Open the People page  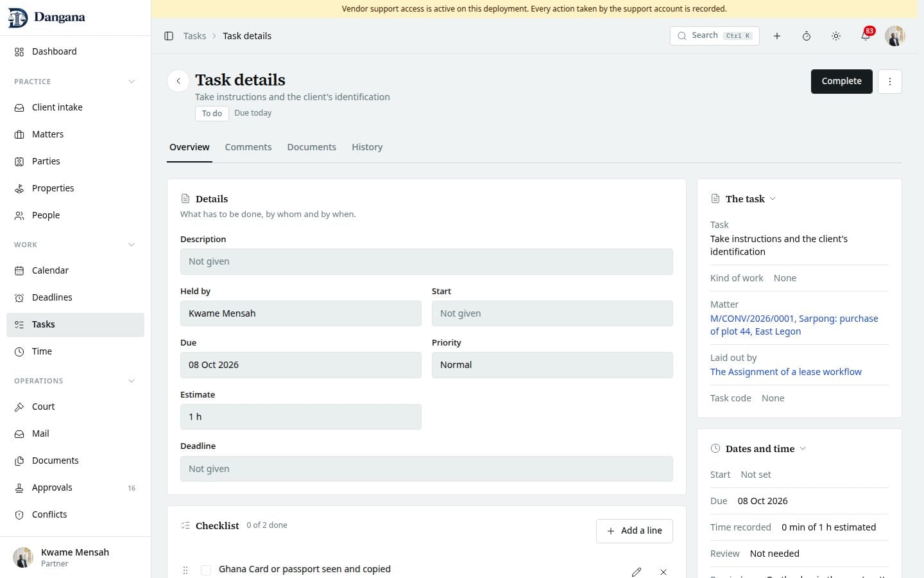tap(75, 215)
